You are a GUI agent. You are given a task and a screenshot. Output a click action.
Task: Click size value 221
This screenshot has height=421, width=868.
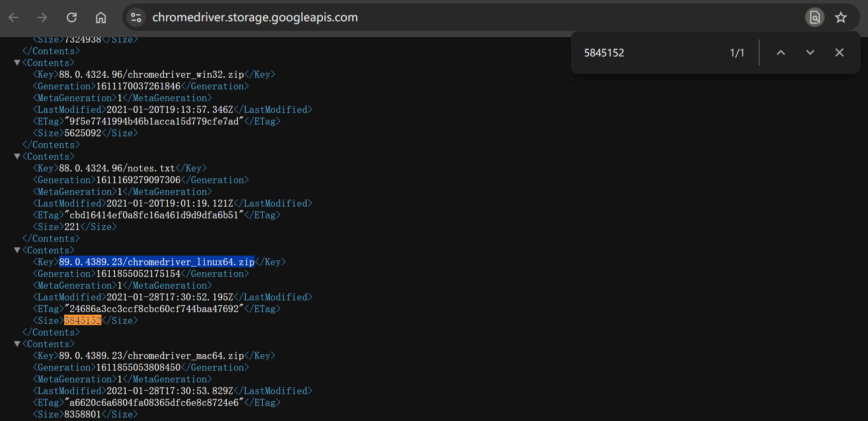72,227
